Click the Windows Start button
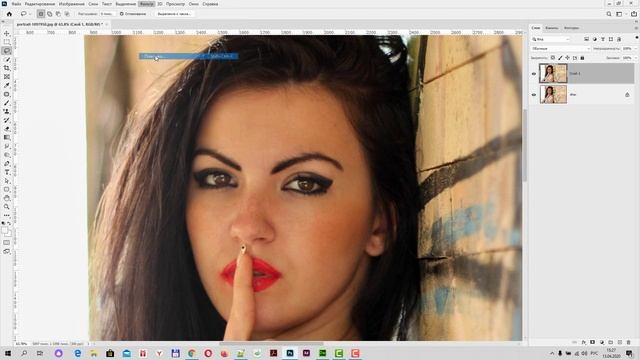Screen dimensions: 640x360 coord(7,353)
